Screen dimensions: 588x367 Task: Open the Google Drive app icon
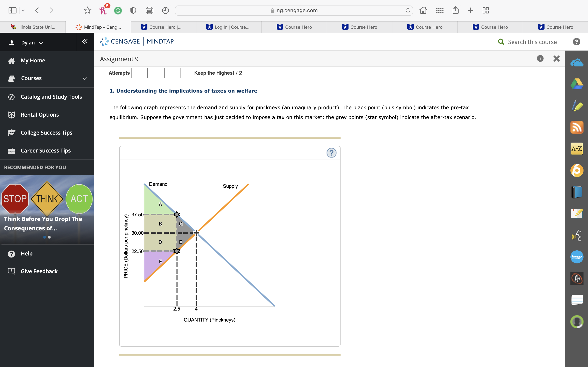click(577, 84)
